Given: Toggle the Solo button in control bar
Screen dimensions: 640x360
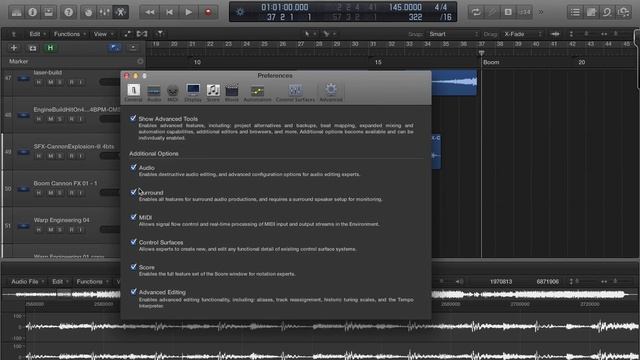Looking at the screenshot, I should [508, 12].
